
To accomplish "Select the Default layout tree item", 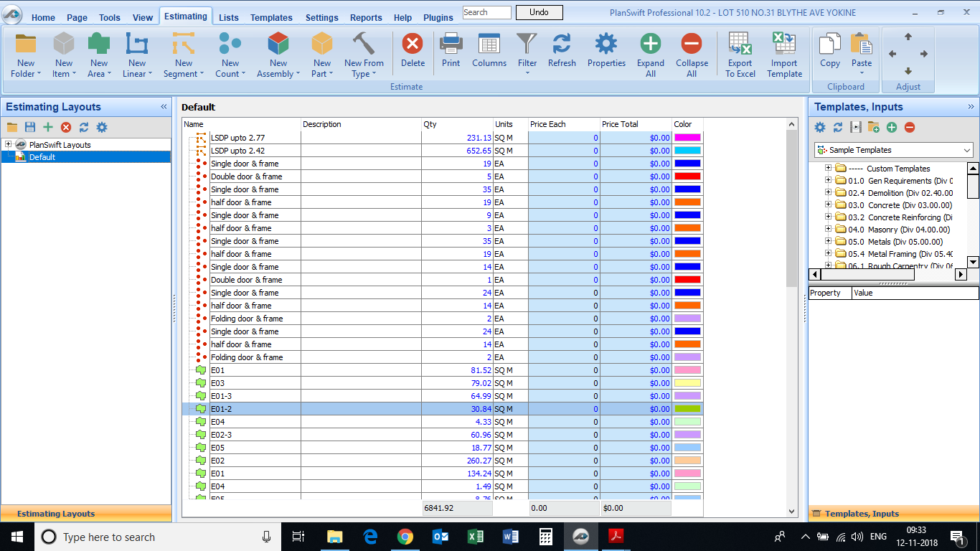I will (42, 157).
